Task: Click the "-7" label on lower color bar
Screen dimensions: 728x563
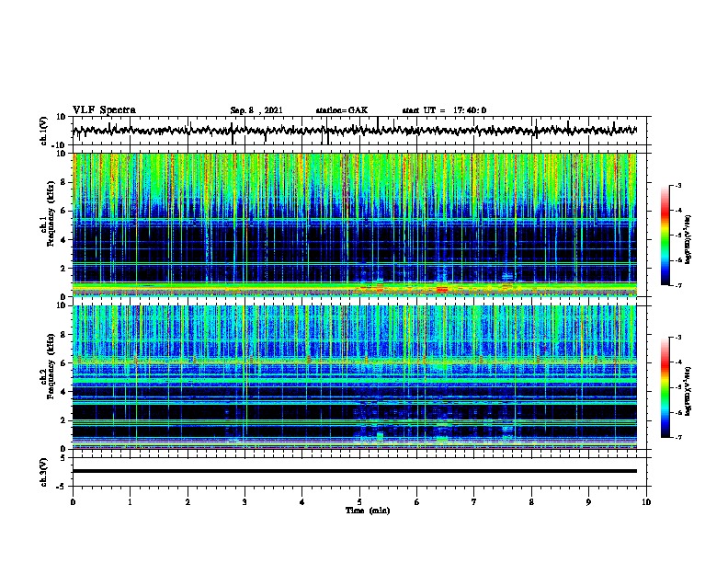Action: click(677, 437)
